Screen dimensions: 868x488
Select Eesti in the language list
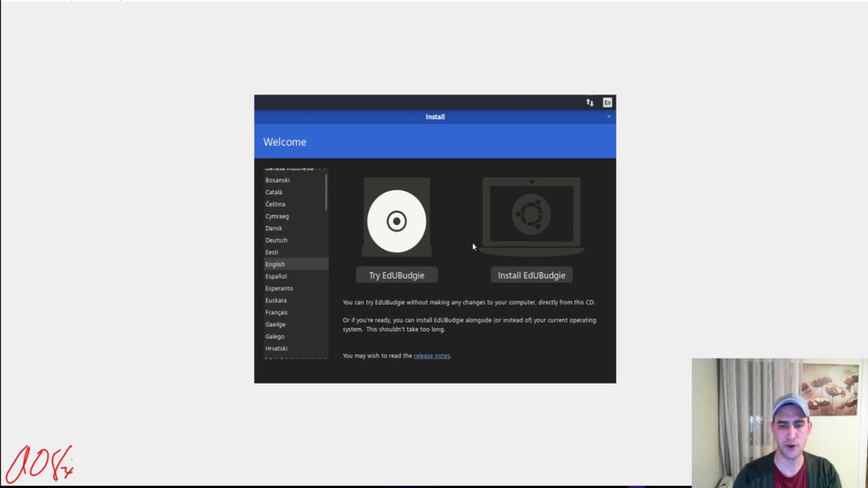click(x=295, y=252)
